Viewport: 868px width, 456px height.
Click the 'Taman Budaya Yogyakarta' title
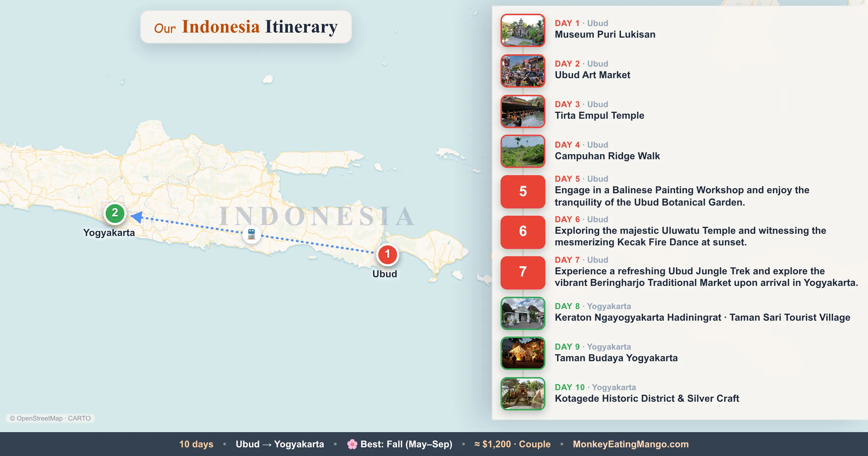click(x=616, y=358)
